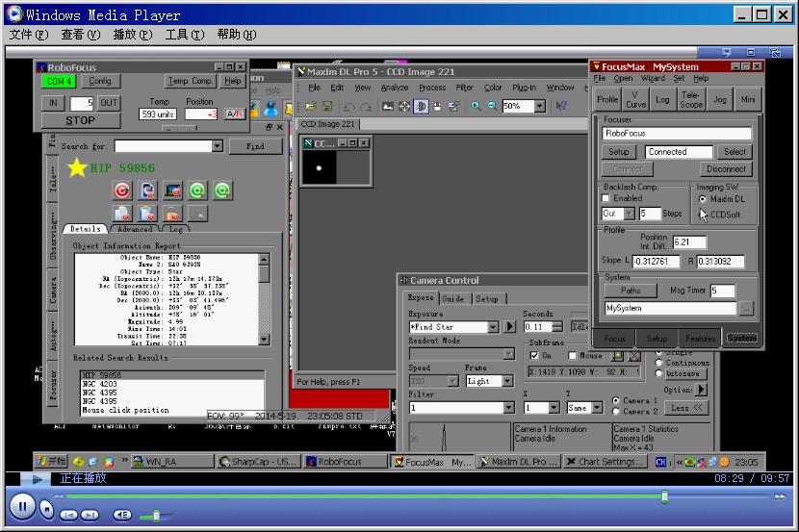Click the media player seek bar handle
799x532 pixels.
click(664, 496)
